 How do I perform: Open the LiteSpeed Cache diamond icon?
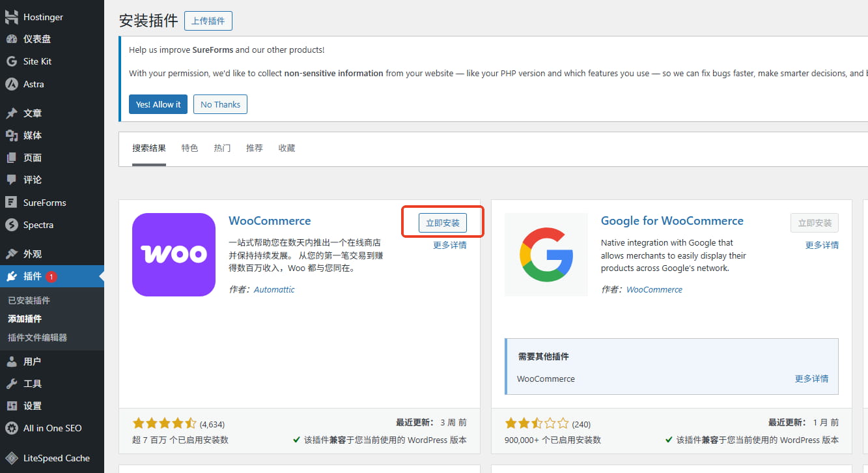12,458
